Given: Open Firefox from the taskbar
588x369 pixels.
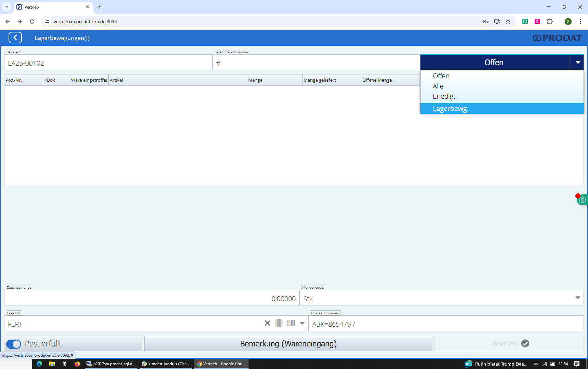Looking at the screenshot, I should (77, 364).
